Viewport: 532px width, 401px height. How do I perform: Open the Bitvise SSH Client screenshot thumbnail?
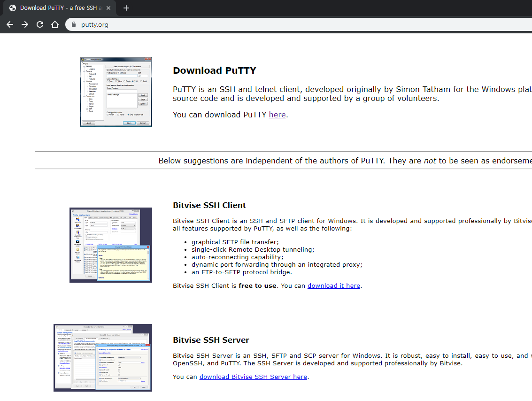click(111, 245)
